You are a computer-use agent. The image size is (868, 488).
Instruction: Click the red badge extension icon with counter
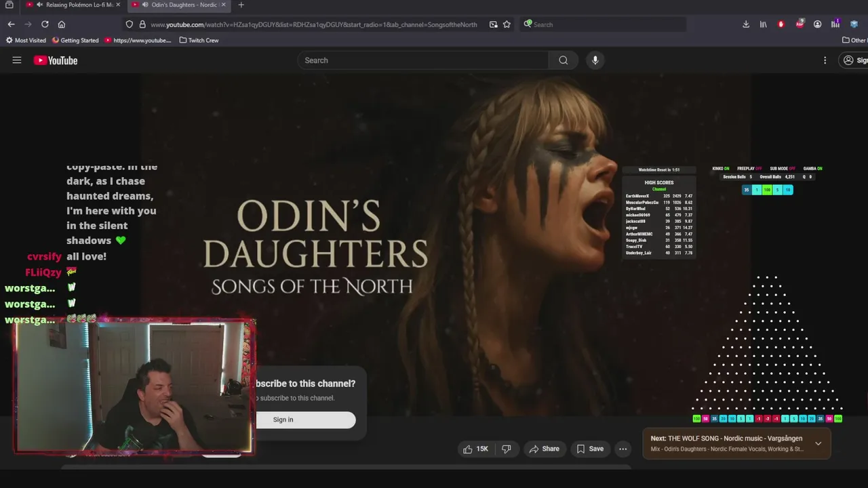pyautogui.click(x=800, y=24)
